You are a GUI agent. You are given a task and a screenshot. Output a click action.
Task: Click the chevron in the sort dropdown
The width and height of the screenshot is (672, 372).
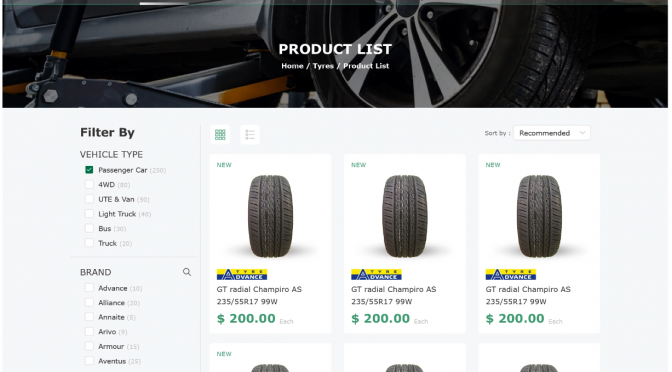click(x=582, y=133)
